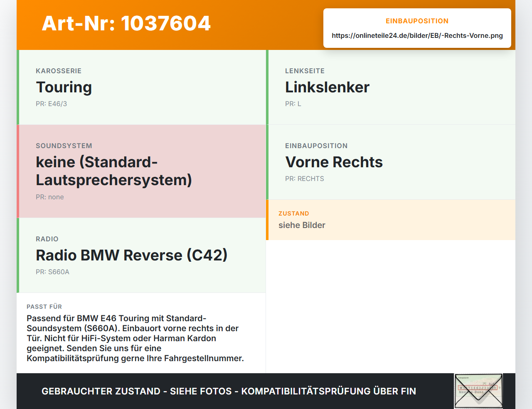Click Radio BMW Reverse (C42) value
Image resolution: width=532 pixels, height=409 pixels.
pos(132,255)
